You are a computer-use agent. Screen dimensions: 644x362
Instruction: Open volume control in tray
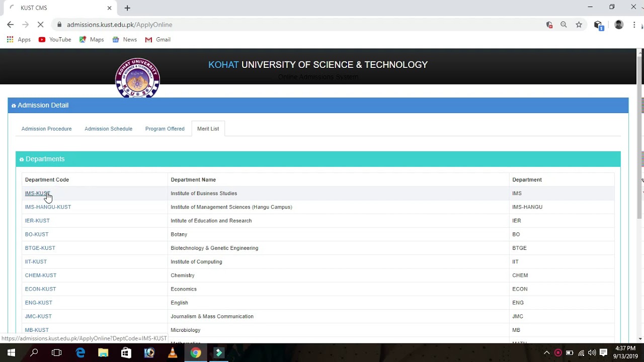(x=592, y=353)
